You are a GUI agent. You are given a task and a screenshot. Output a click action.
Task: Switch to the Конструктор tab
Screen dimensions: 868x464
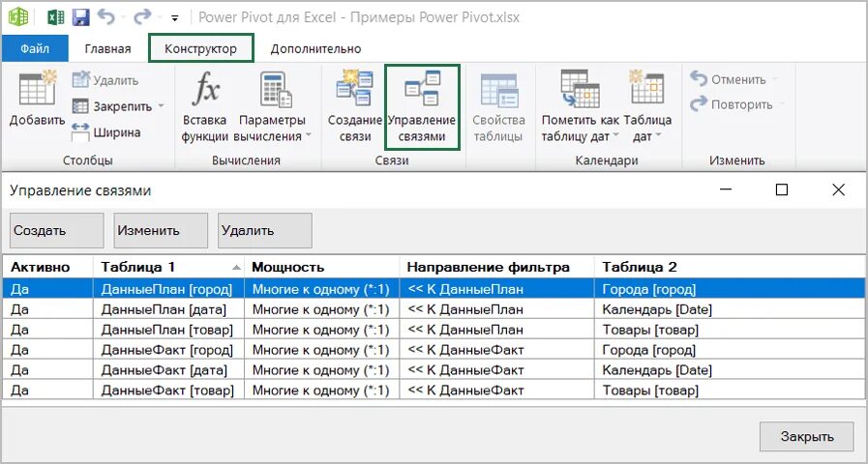201,48
